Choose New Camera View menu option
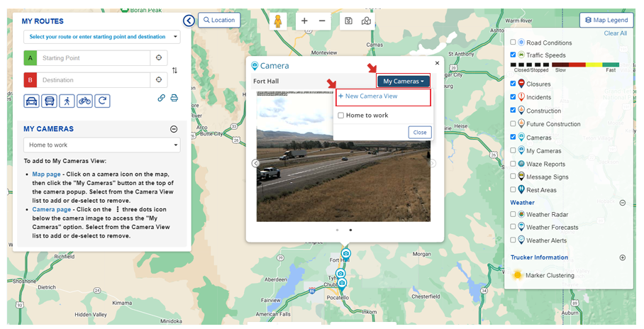 (368, 96)
